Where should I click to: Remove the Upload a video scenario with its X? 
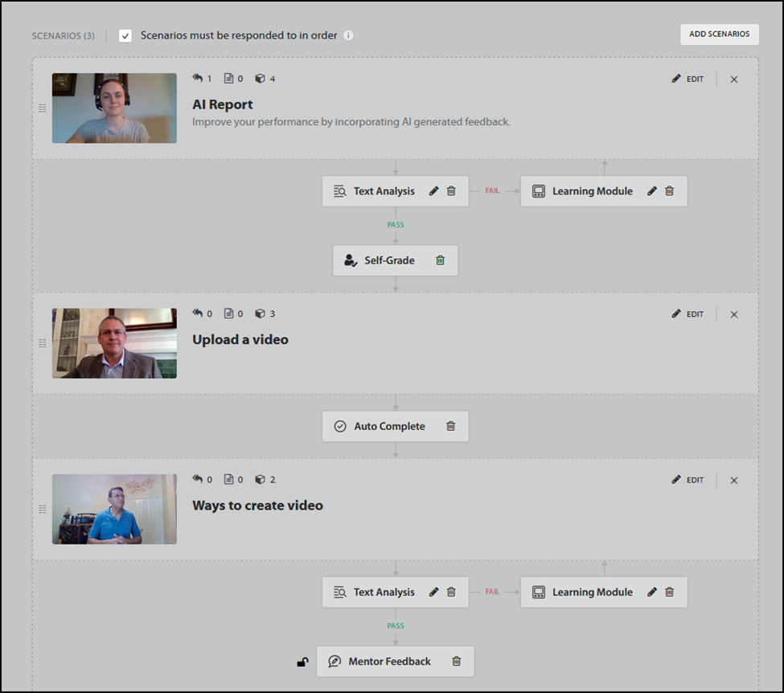(x=733, y=314)
